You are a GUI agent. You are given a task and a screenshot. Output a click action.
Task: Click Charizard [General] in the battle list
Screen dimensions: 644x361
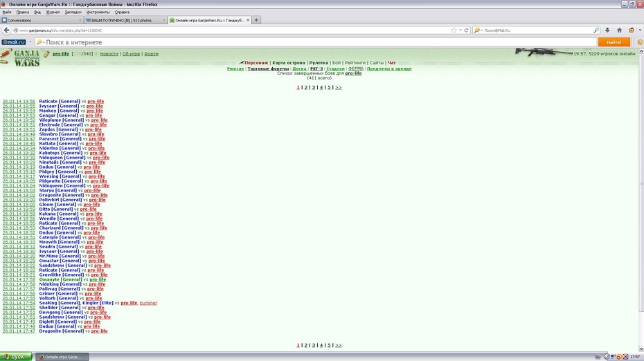(x=61, y=228)
